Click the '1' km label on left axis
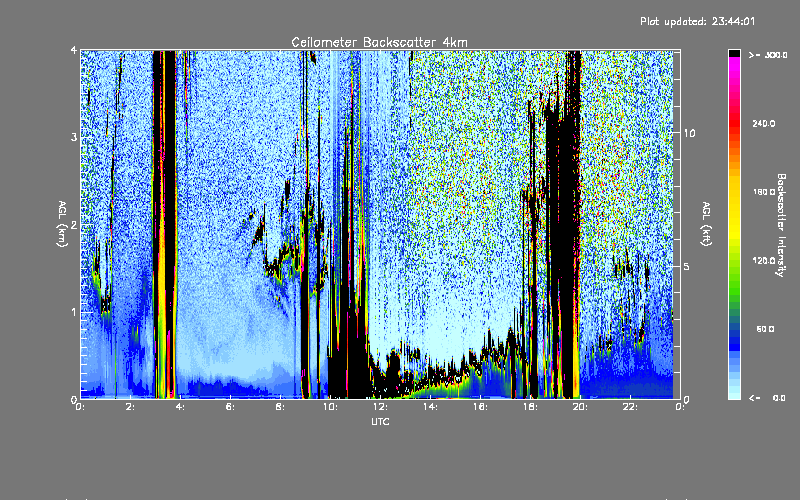Screen dimensions: 800x500 click(74, 312)
